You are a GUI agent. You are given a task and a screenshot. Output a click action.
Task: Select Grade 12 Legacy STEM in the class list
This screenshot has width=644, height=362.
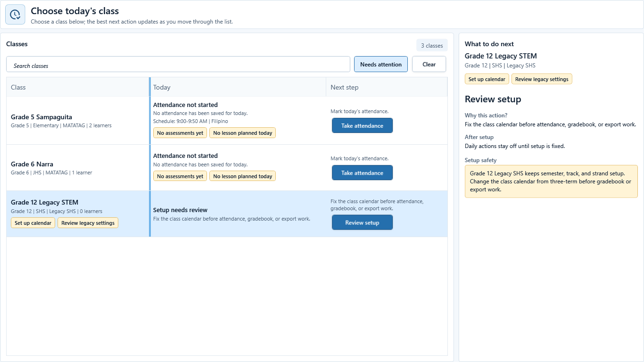45,202
